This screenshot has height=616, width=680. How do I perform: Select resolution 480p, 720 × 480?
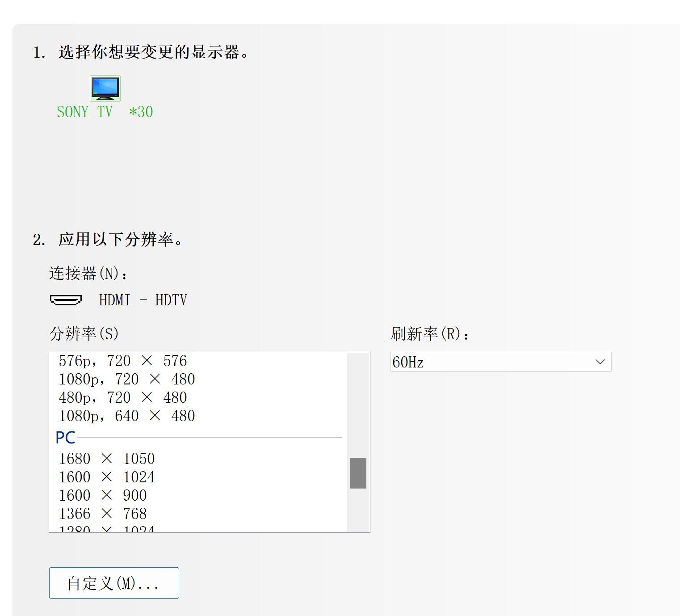122,397
